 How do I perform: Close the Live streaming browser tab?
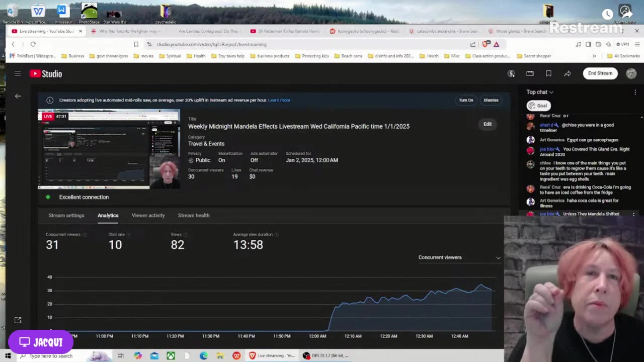click(80, 31)
